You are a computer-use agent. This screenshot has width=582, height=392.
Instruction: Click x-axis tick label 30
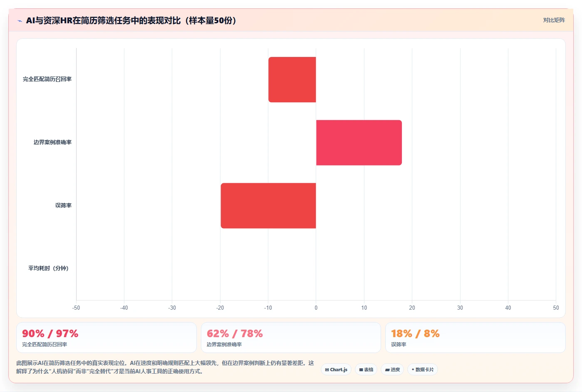pos(460,308)
